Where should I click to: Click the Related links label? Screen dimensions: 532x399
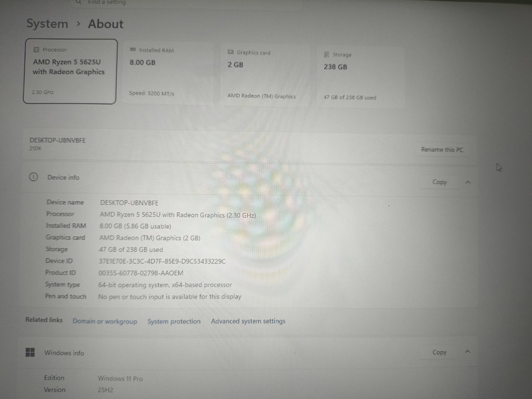point(44,320)
